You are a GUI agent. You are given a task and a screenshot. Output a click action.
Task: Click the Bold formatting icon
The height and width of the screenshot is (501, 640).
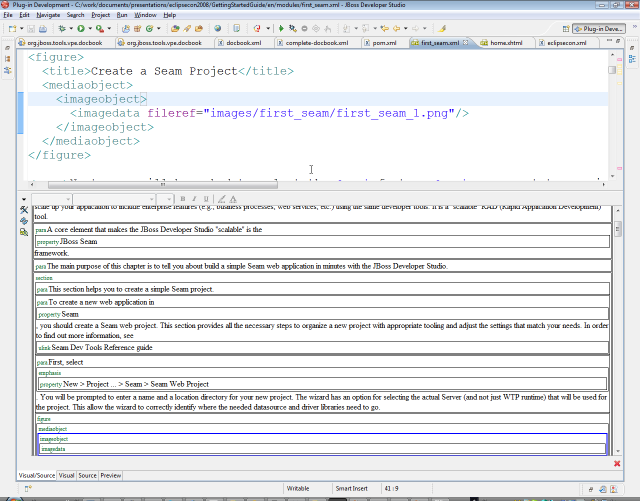click(182, 199)
